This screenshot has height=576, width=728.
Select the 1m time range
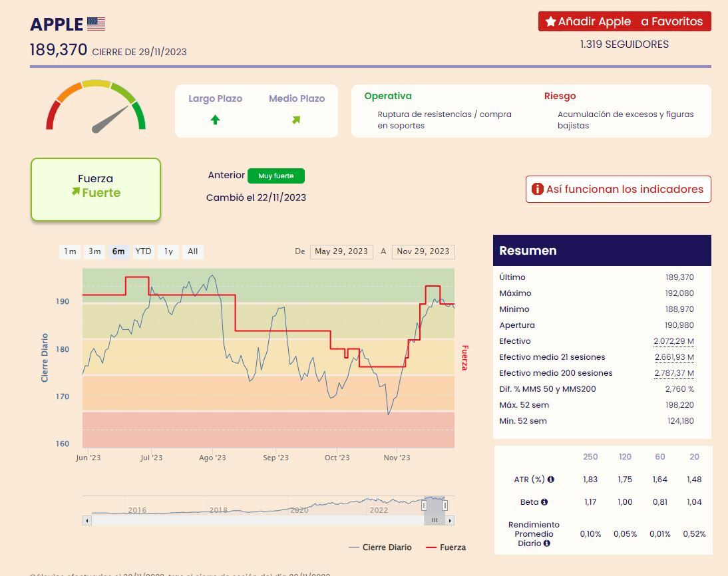click(x=70, y=251)
